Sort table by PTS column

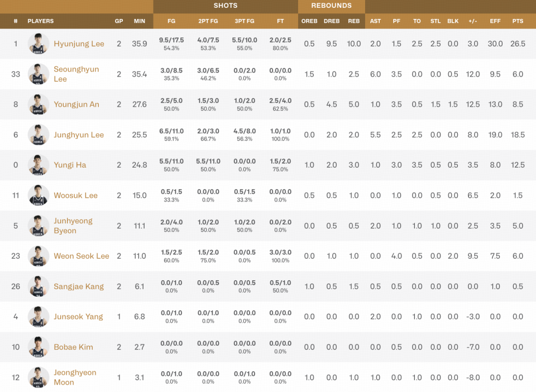(x=518, y=21)
